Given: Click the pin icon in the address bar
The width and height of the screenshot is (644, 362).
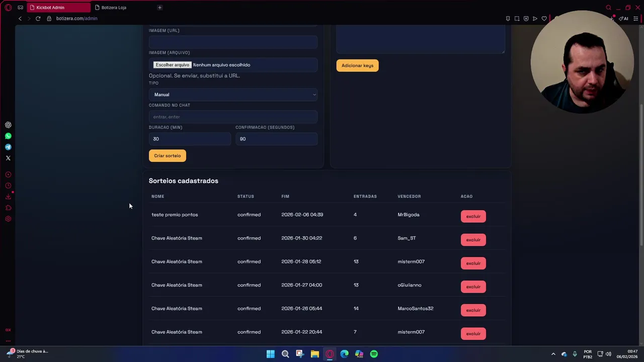Looking at the screenshot, I should (508, 19).
